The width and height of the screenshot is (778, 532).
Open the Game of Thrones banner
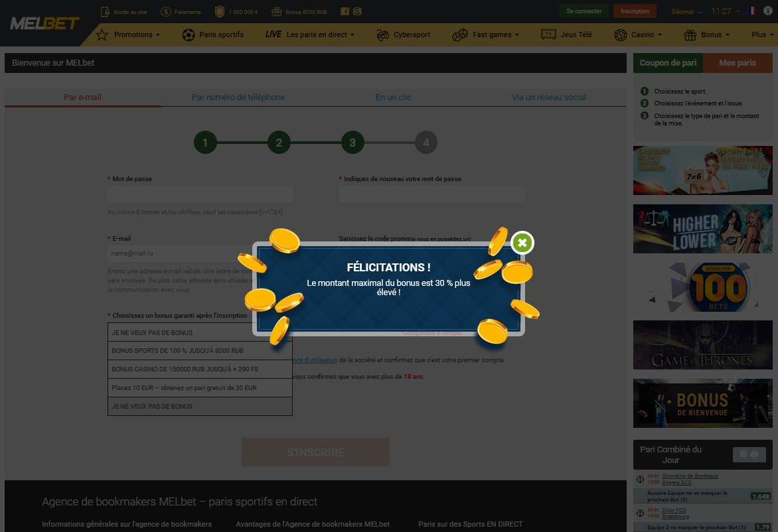pos(702,345)
